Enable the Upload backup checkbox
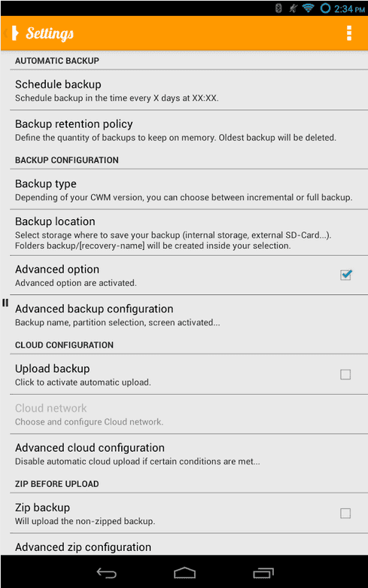 (x=345, y=374)
